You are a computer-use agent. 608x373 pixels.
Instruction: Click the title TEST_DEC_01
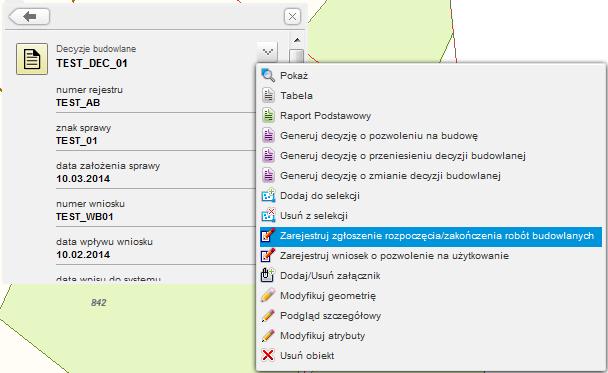(92, 63)
